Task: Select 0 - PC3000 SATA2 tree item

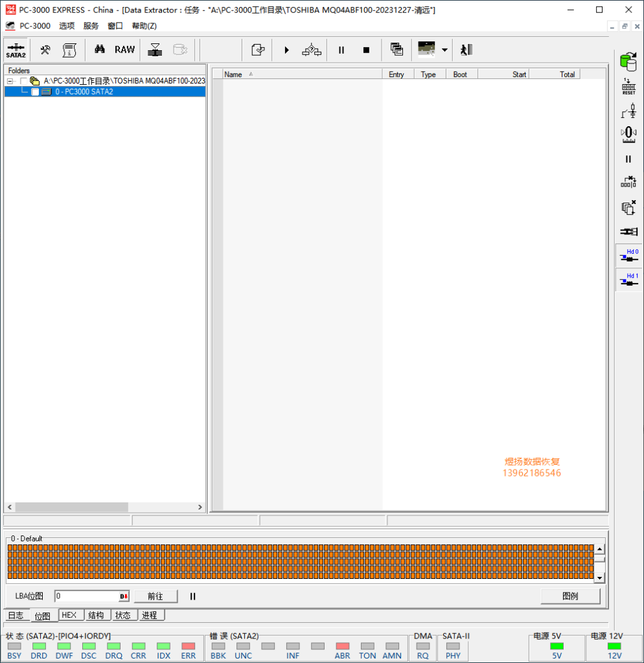Action: pos(84,92)
